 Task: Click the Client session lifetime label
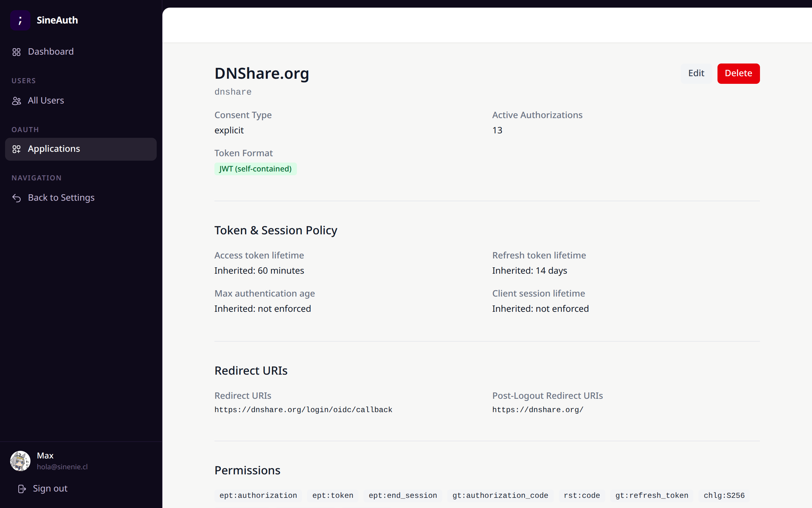click(x=538, y=294)
